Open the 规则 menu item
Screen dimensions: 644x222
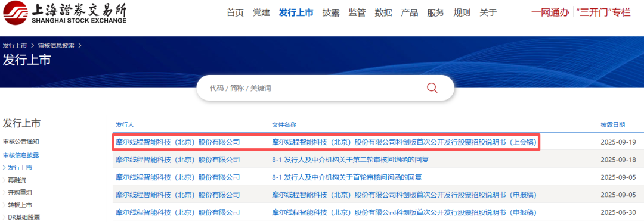tap(462, 12)
